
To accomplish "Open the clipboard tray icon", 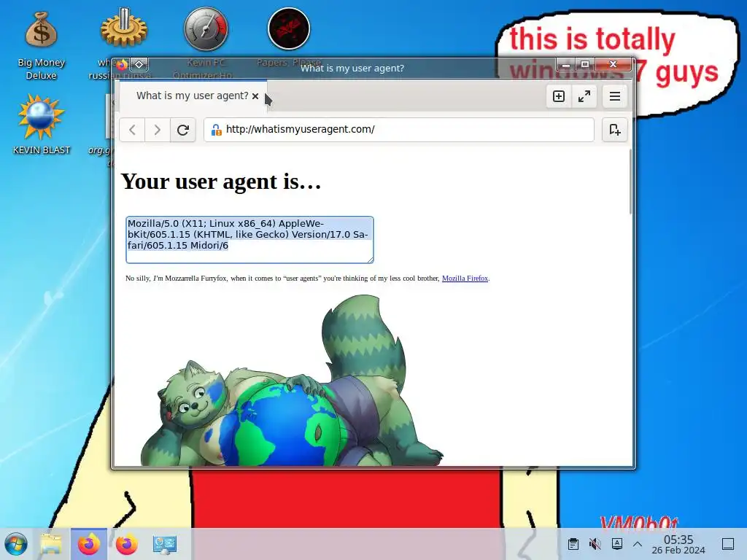I will [573, 544].
